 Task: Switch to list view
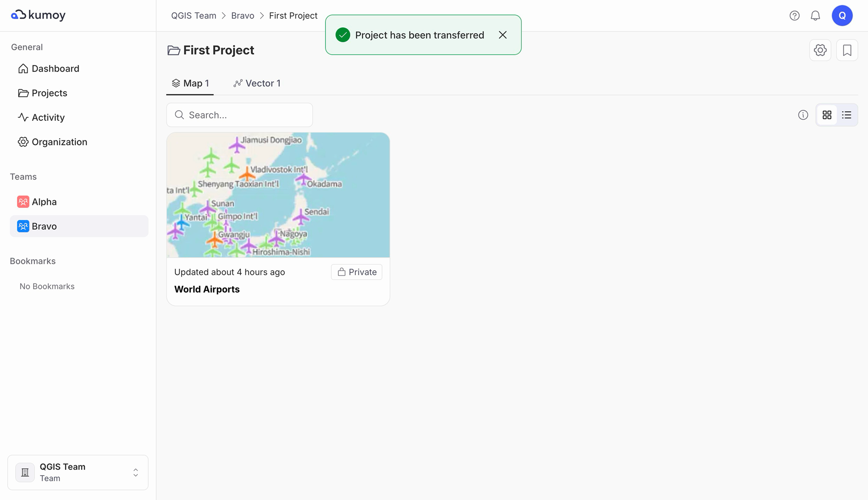846,115
